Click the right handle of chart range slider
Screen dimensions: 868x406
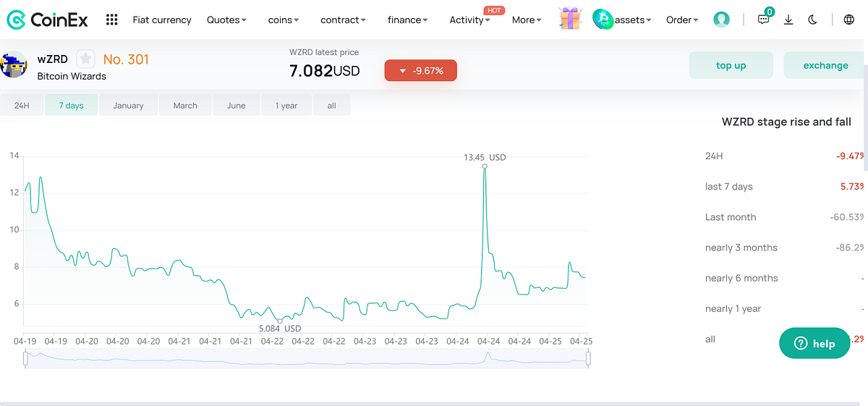click(x=588, y=358)
